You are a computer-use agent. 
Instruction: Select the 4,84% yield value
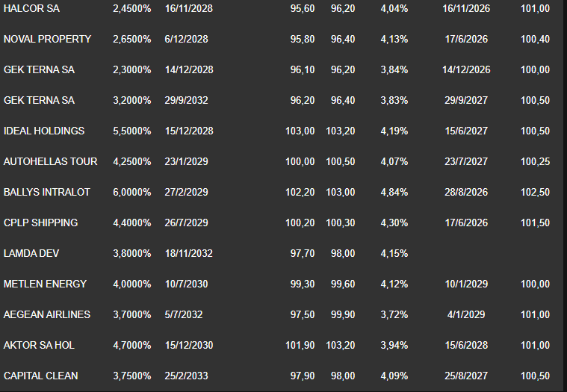pyautogui.click(x=394, y=192)
